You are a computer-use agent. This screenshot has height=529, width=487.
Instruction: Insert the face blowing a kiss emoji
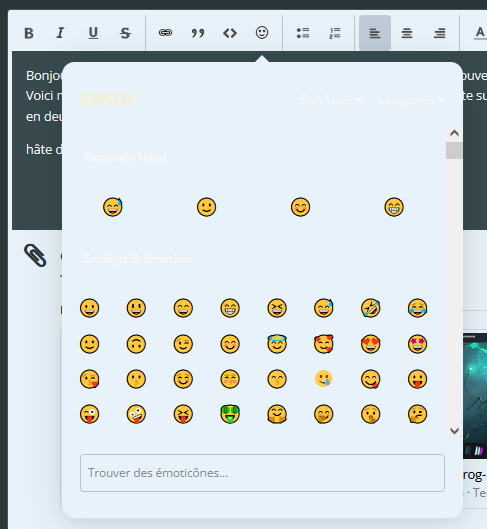pos(89,379)
